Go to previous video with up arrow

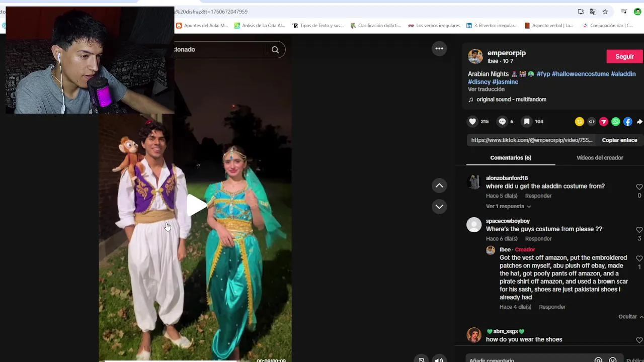(x=439, y=186)
